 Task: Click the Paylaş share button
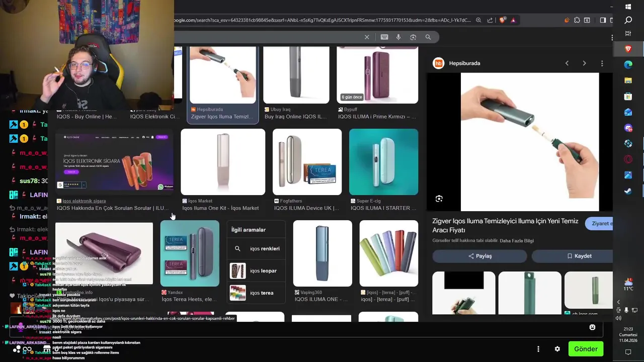coord(479,256)
